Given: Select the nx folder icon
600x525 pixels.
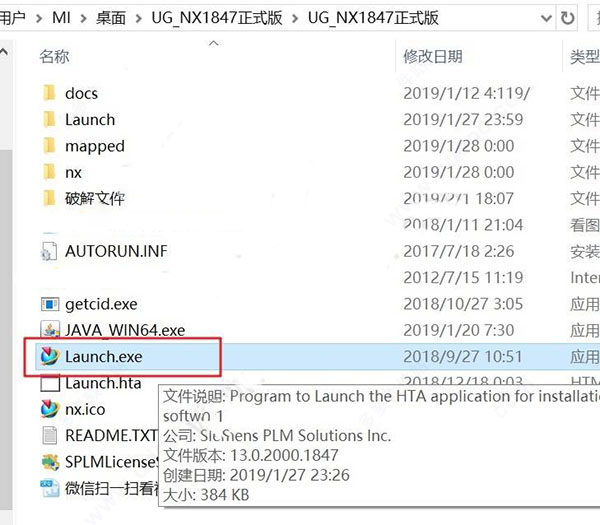Looking at the screenshot, I should [49, 172].
